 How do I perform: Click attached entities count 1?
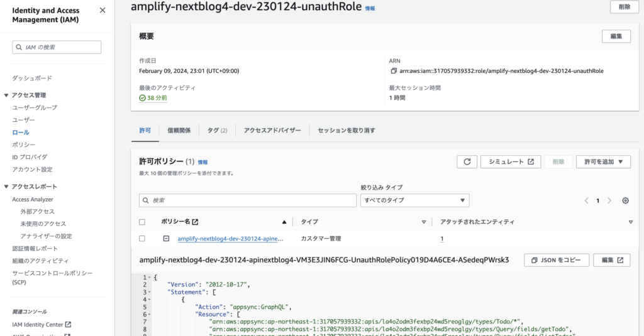coord(442,239)
